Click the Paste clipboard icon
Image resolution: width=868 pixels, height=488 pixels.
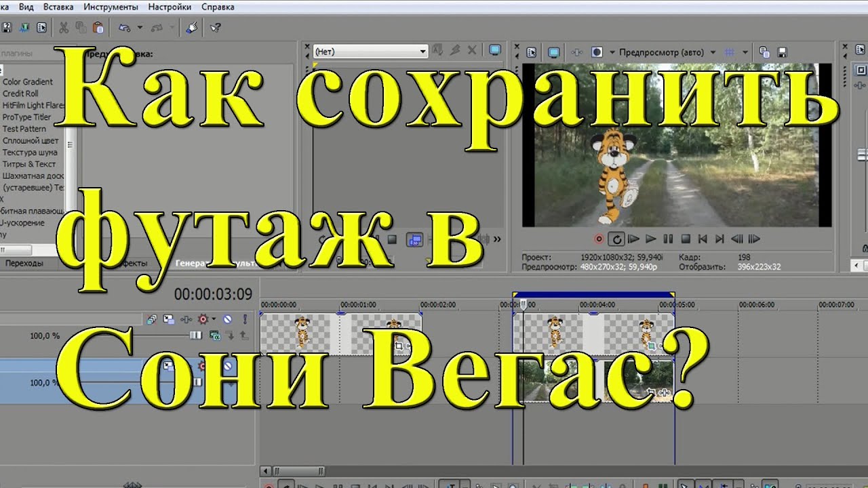(98, 28)
